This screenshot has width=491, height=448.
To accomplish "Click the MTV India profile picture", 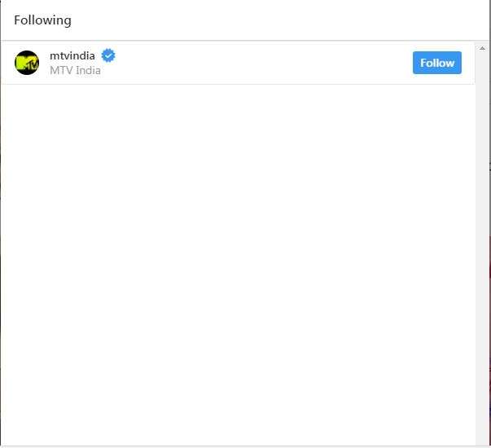I will tap(27, 63).
